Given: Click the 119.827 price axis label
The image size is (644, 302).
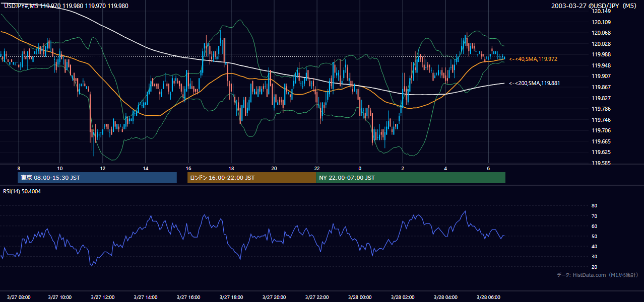Looking at the screenshot, I should [x=601, y=98].
